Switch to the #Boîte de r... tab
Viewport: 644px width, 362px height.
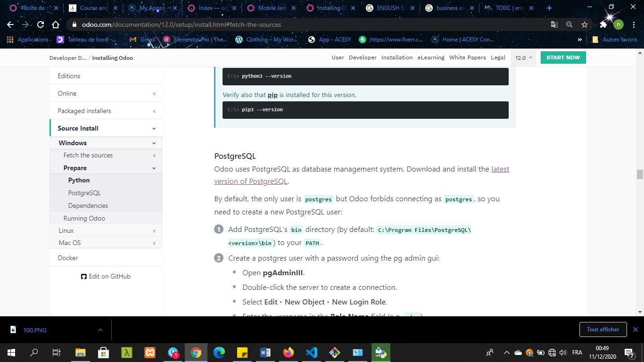click(34, 8)
